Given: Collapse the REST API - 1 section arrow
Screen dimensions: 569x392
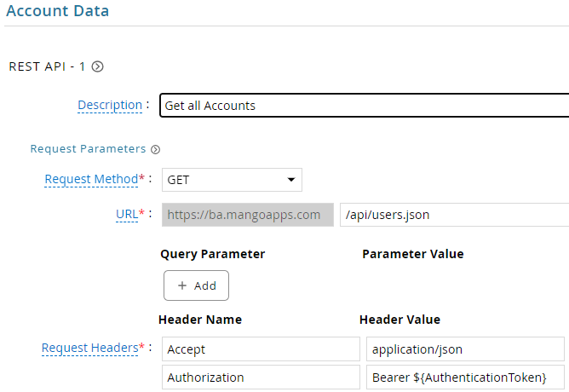Looking at the screenshot, I should tap(97, 66).
